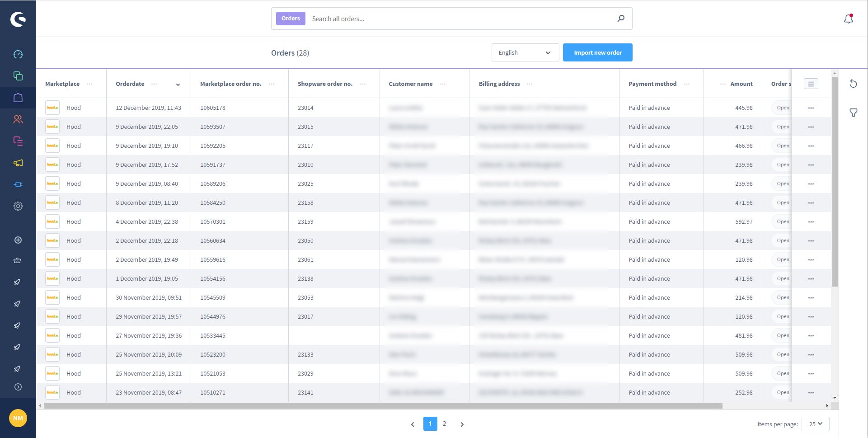Screen dimensions: 868x438
Task: Open the Extensions plug icon in sidebar
Action: click(18, 184)
